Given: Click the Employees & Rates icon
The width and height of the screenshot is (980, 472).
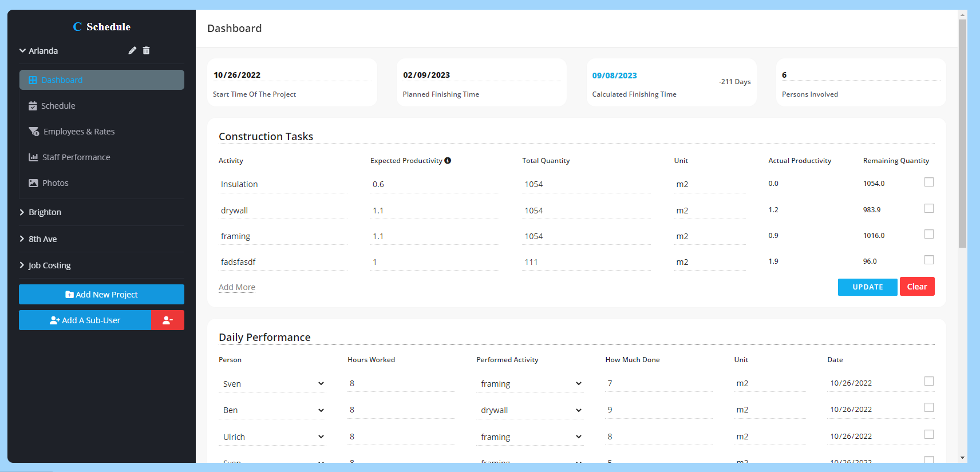Looking at the screenshot, I should click(x=34, y=132).
